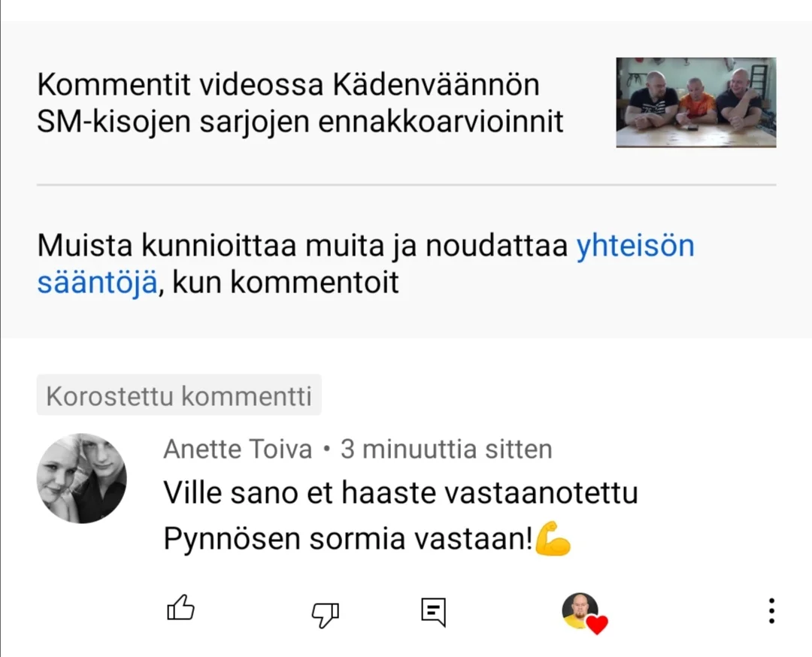Viewport: 812px width, 657px height.
Task: Click 'SM-kisojen sarjojen ennakkoarvioinnit' title text
Action: pos(300,122)
